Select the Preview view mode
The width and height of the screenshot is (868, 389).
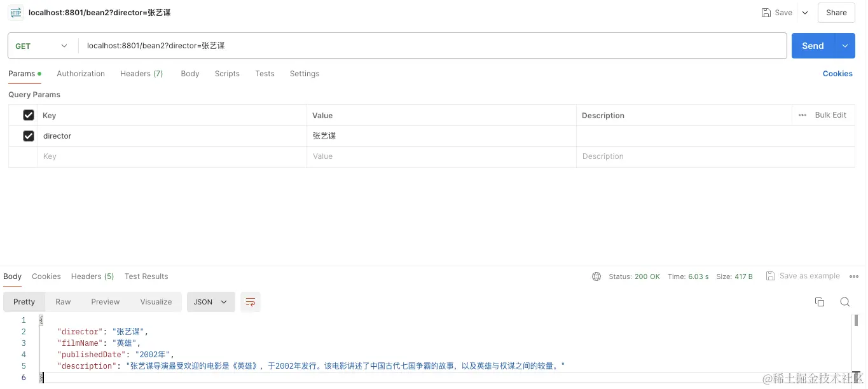click(106, 302)
